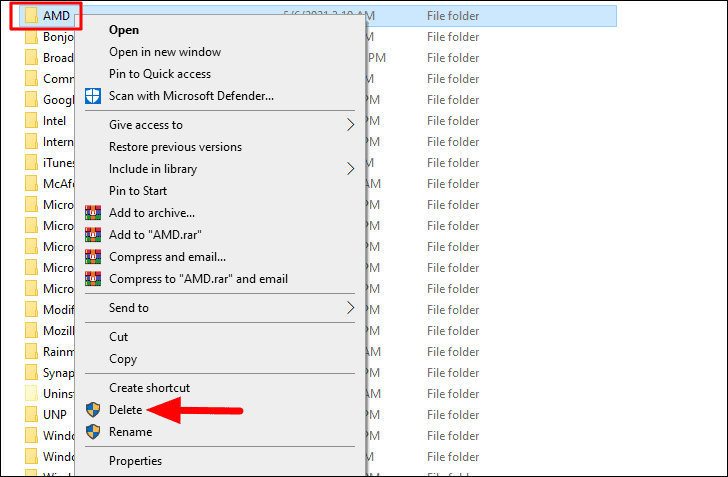728x477 pixels.
Task: Click File folder type in Broad row
Action: coord(453,58)
